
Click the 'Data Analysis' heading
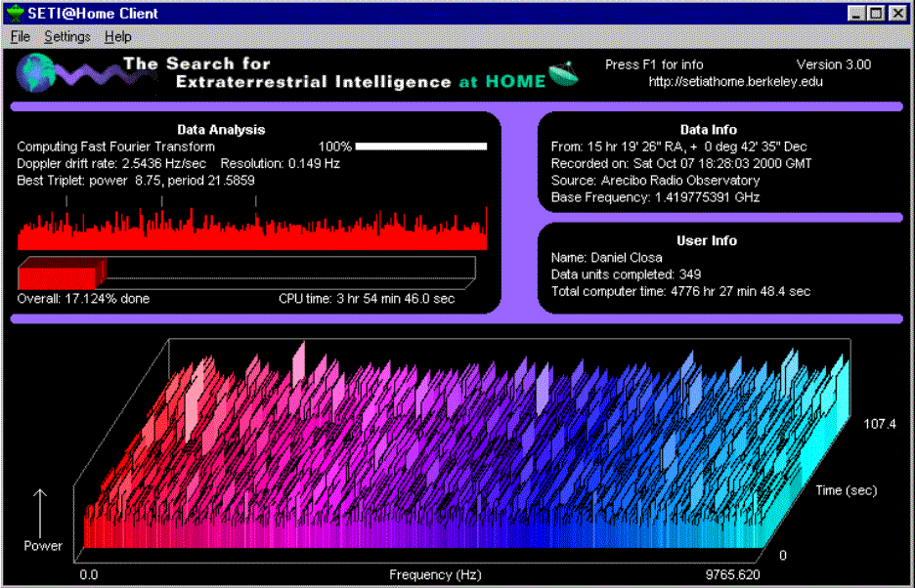221,130
